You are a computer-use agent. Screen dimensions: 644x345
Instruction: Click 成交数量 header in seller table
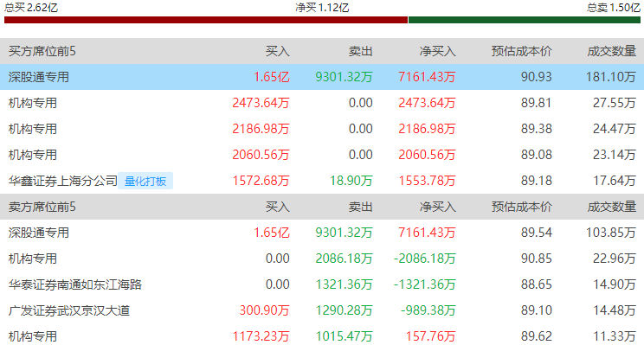612,207
